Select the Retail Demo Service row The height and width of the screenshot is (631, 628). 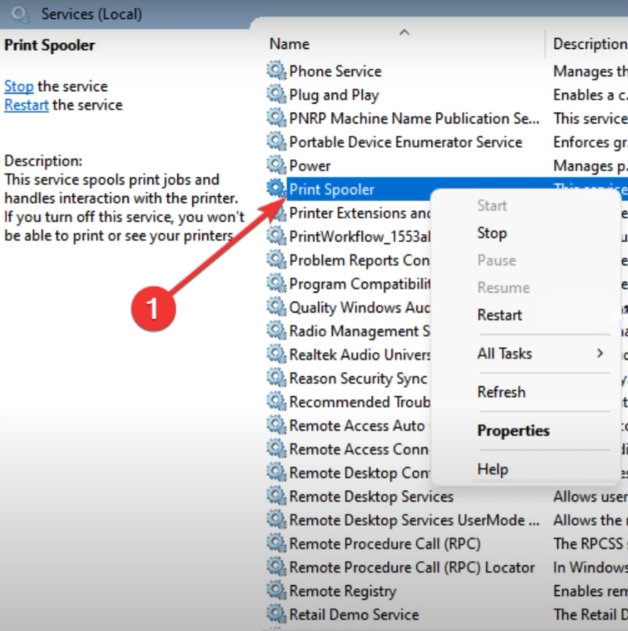click(354, 615)
